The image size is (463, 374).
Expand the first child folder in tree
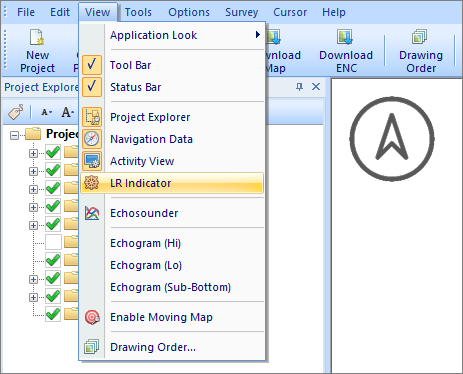[x=33, y=153]
